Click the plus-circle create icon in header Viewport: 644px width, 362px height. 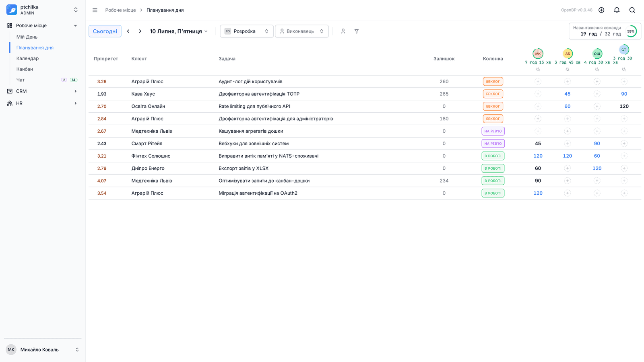[x=601, y=10]
